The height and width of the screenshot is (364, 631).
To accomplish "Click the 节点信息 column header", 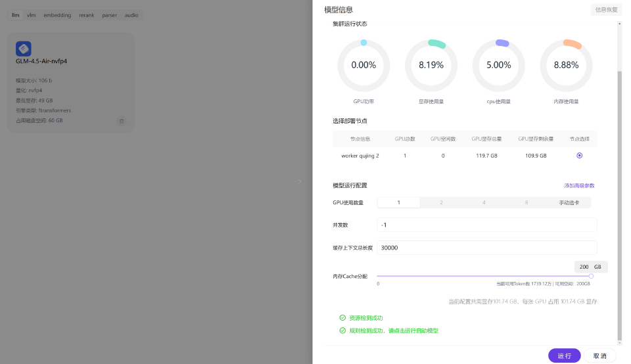I will [360, 139].
